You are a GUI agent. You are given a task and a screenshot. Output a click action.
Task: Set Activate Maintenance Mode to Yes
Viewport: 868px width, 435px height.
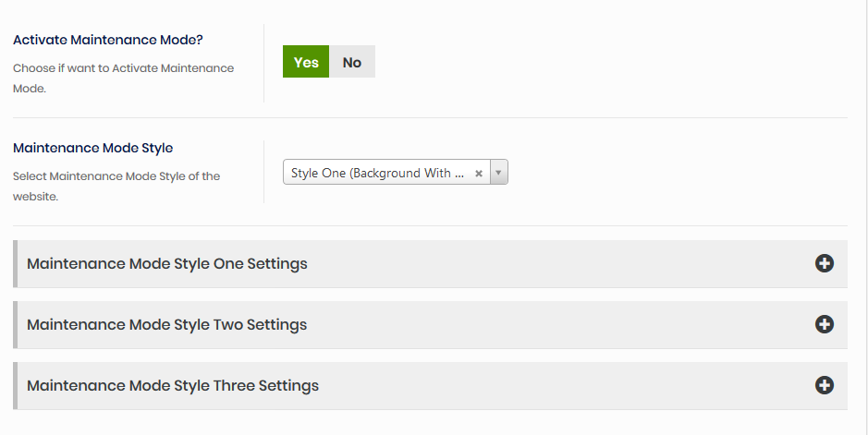click(306, 62)
